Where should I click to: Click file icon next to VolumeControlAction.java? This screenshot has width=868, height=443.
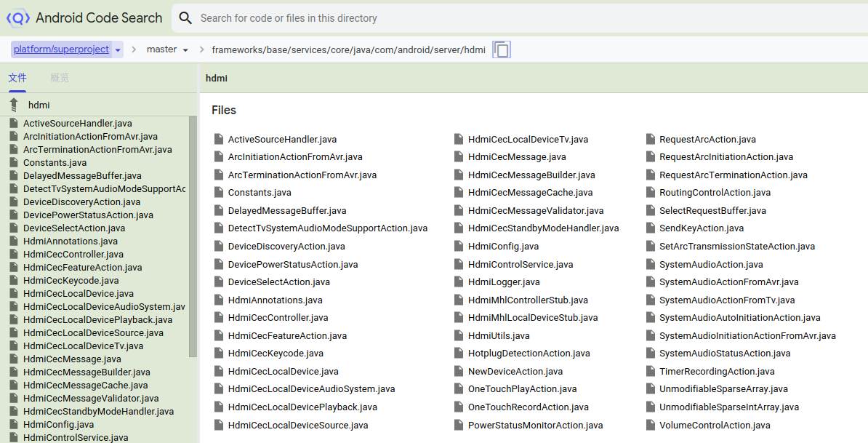click(650, 425)
